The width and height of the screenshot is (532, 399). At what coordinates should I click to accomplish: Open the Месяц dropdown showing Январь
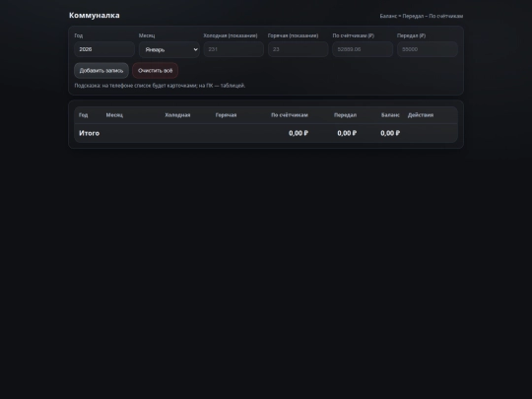(169, 49)
